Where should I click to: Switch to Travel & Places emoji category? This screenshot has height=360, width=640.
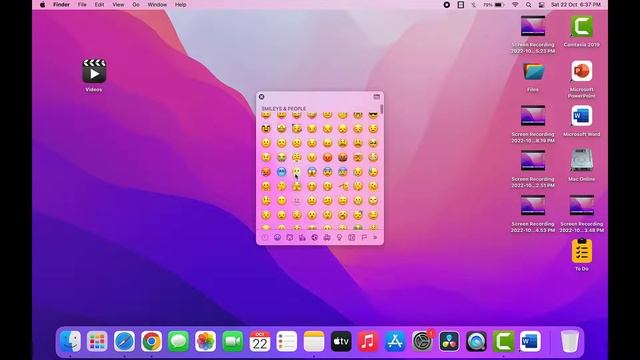[x=327, y=237]
